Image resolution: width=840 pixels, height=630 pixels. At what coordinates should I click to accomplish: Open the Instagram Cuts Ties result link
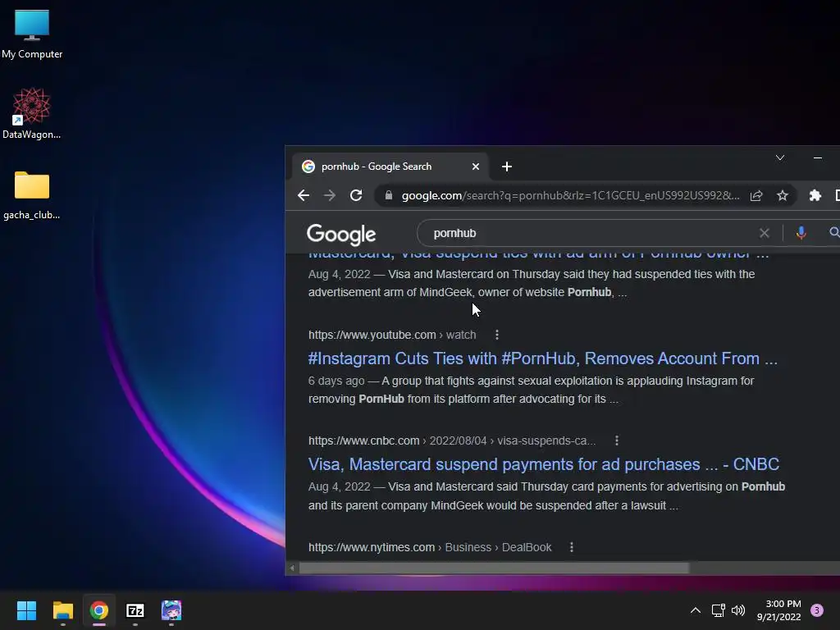click(543, 358)
